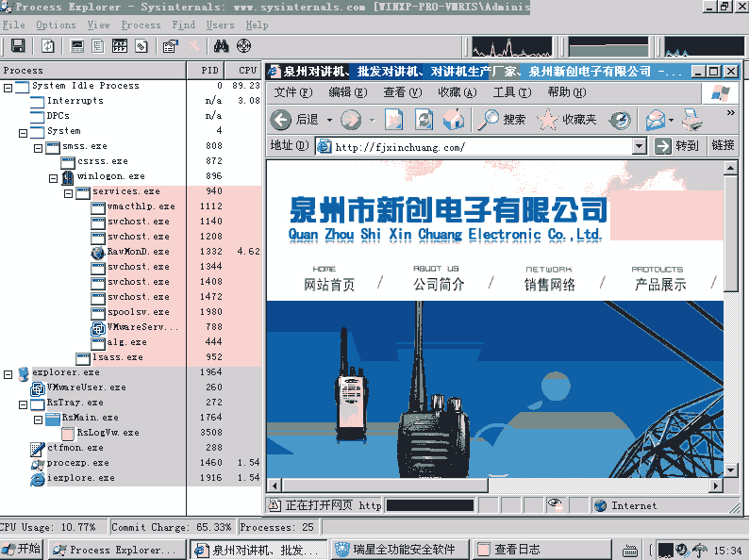Collapse the RsMain.exe tree node
The image size is (749, 560).
[39, 420]
